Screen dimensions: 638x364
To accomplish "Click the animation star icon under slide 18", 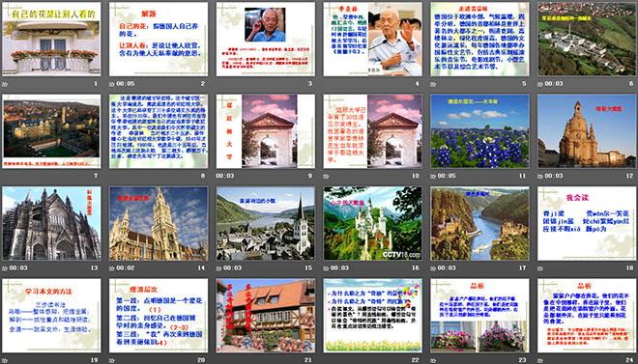I will tap(540, 268).
